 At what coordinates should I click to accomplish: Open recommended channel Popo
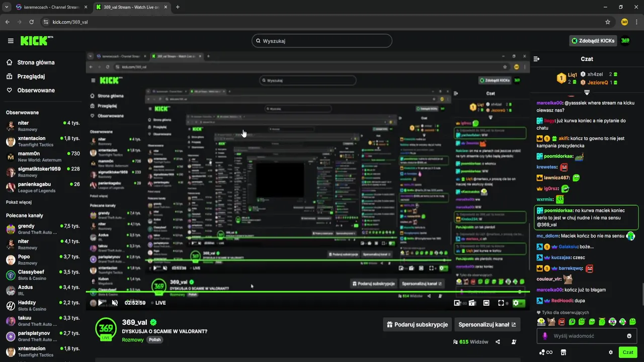tap(43, 259)
